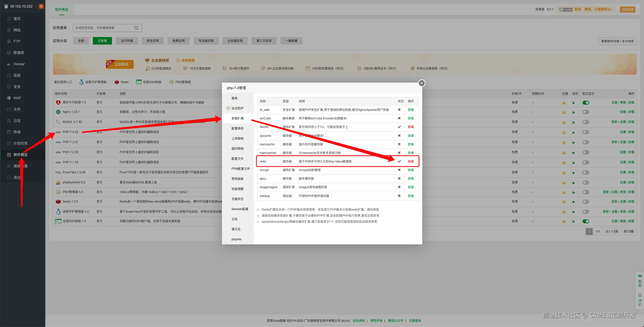
Task: Open folder location for Nginx 1.22.1
Action: (x=564, y=112)
